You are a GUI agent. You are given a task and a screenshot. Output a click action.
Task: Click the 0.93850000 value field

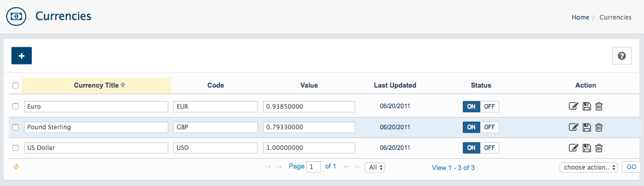click(309, 106)
